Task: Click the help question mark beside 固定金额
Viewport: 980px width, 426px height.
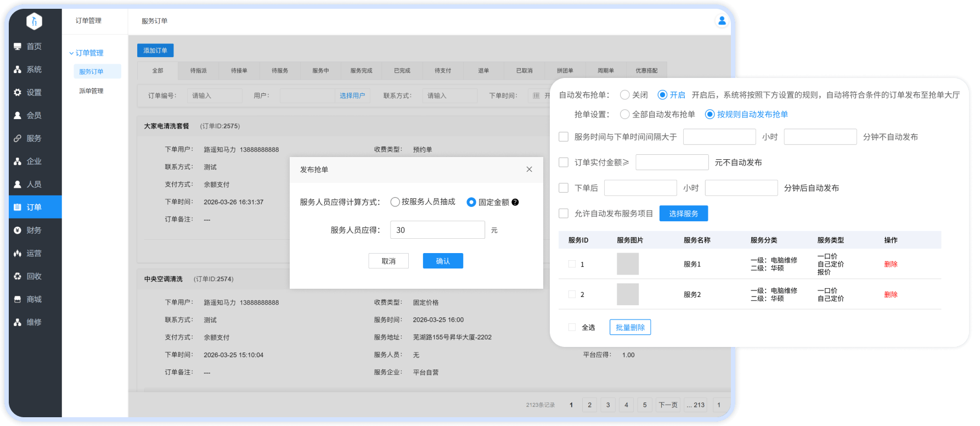Action: point(515,202)
